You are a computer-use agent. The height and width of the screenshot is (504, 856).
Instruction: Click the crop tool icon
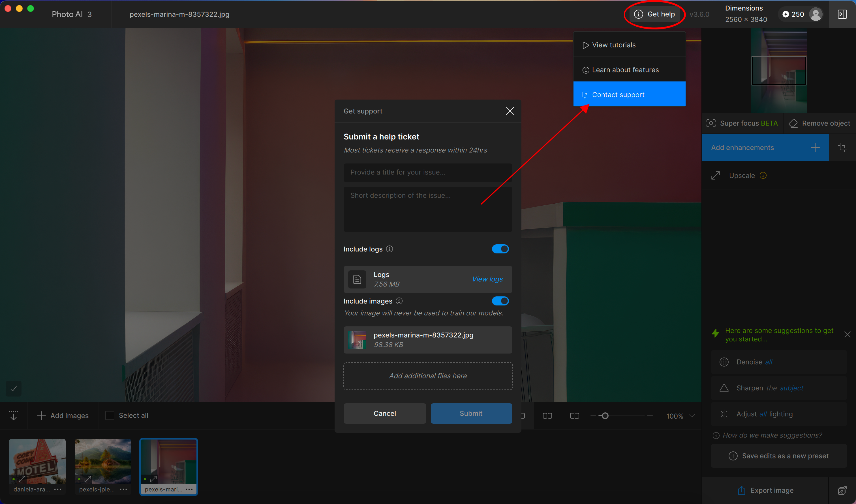coord(842,148)
